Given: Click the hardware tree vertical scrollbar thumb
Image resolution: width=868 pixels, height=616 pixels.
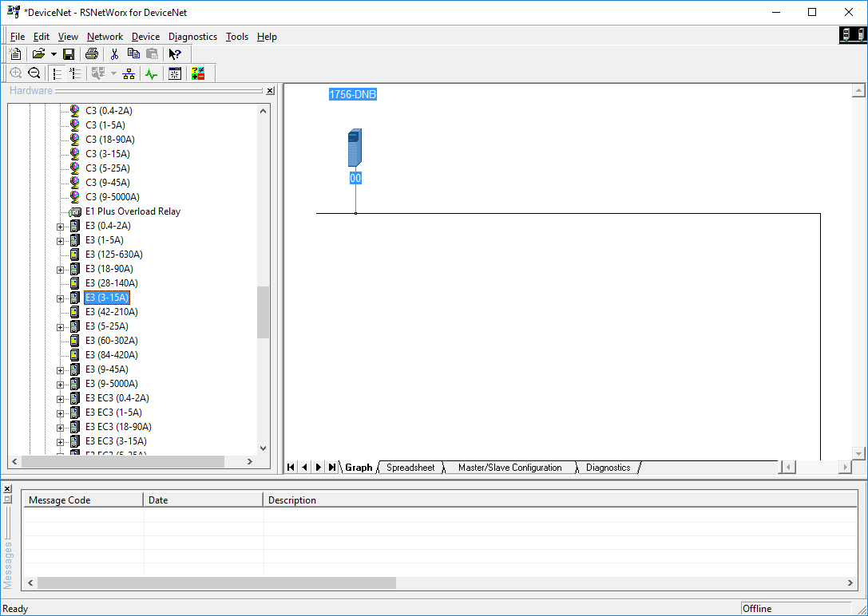Looking at the screenshot, I should 263,313.
